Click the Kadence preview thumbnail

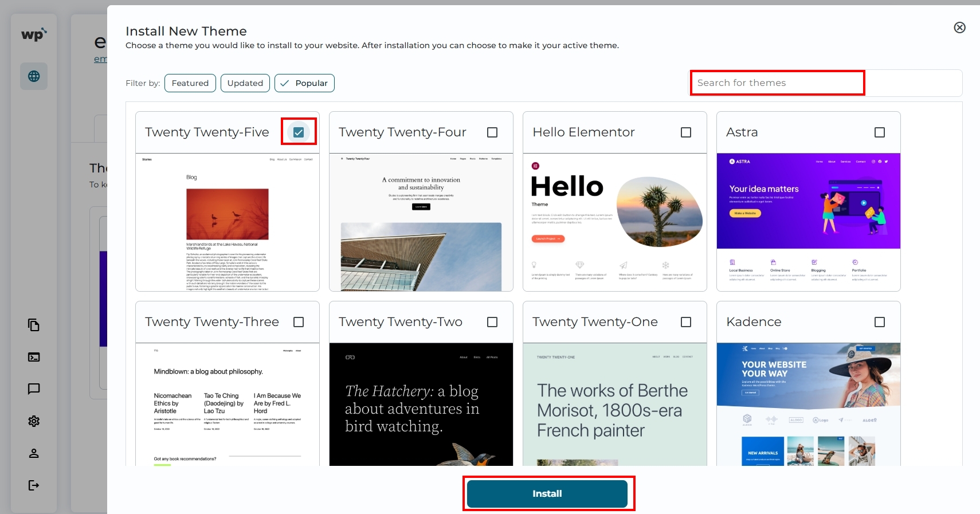(809, 405)
